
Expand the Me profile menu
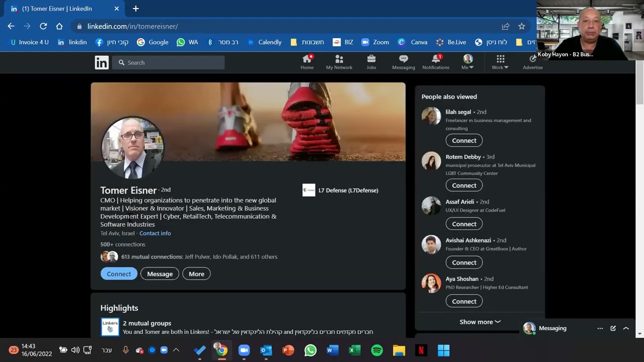[468, 62]
